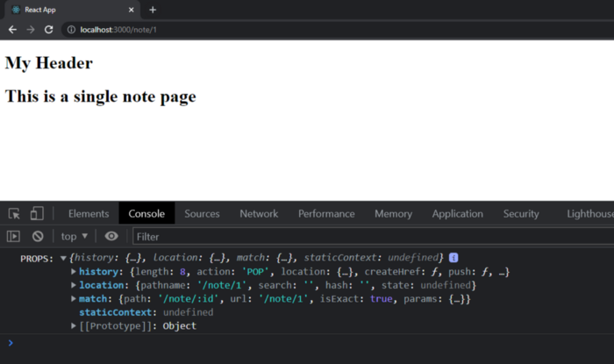Click the site info icon in address bar

pos(71,29)
